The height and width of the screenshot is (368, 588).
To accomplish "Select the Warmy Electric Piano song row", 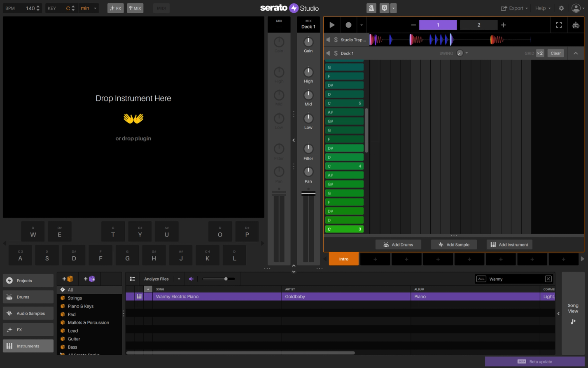I will 177,296.
